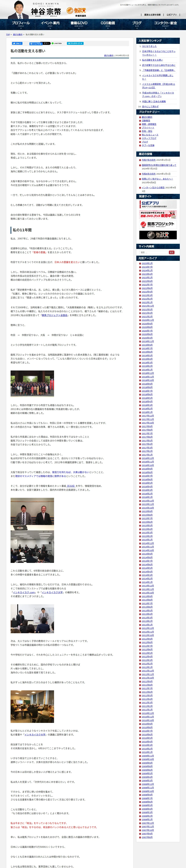Open the 告知・宣伝 blog category
Screen dimensions: 186x868
click(147, 131)
